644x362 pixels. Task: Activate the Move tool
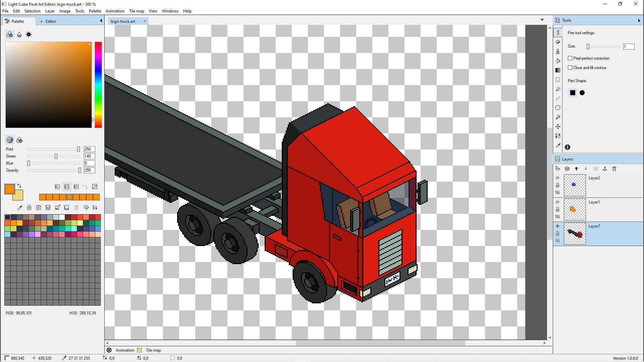(x=558, y=126)
